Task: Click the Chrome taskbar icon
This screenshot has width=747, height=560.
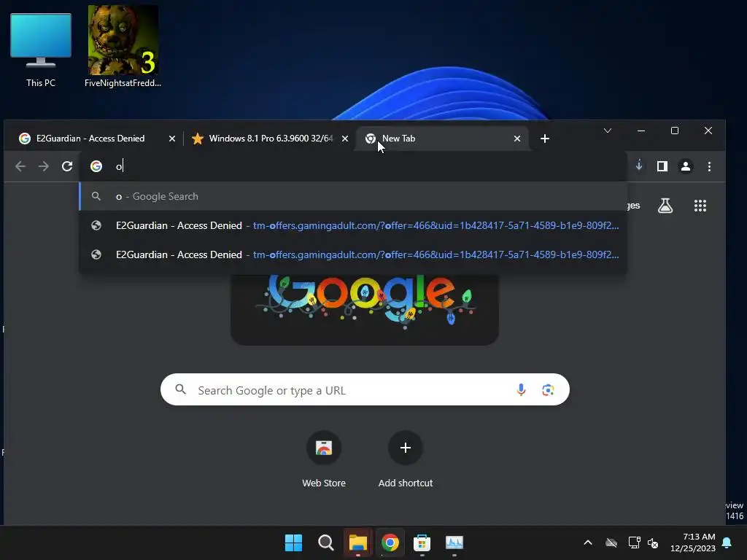Action: coord(390,542)
